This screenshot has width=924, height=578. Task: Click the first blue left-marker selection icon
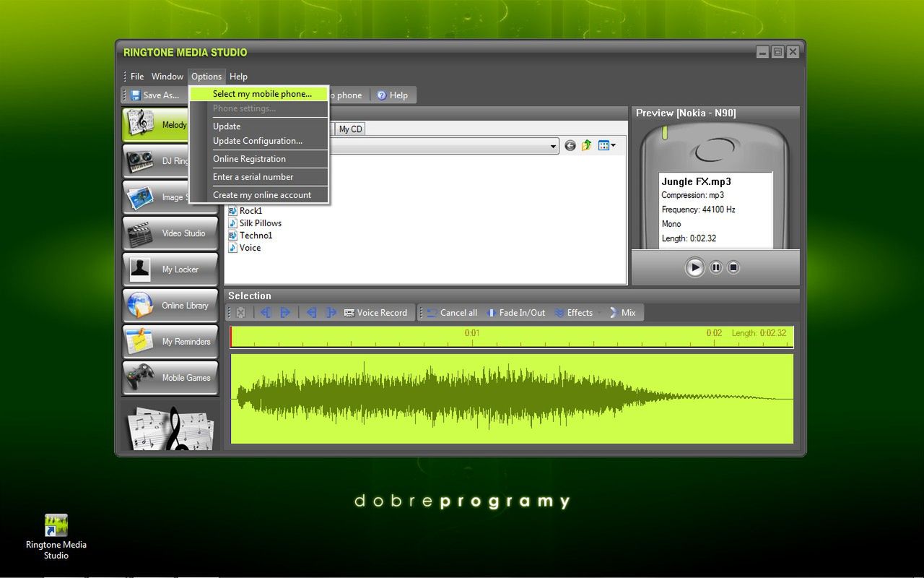(x=266, y=312)
